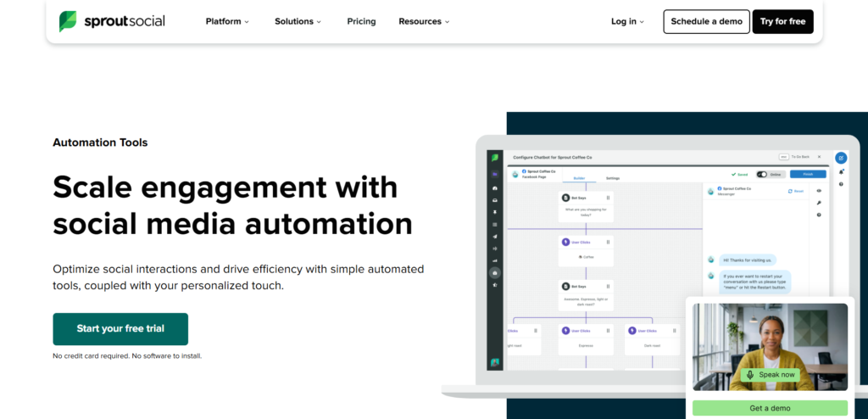
Task: Select the Builder tab in chatbot mockup
Action: coord(579,178)
